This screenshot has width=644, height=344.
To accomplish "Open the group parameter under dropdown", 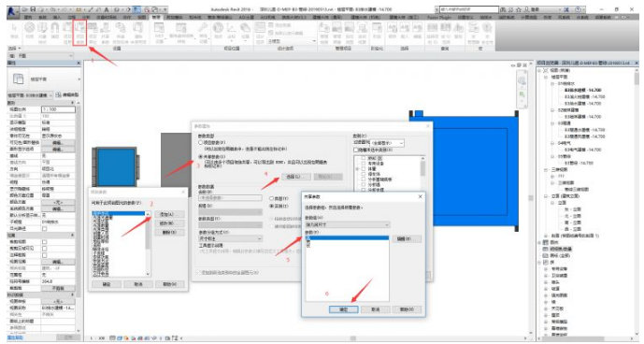I will click(x=230, y=238).
